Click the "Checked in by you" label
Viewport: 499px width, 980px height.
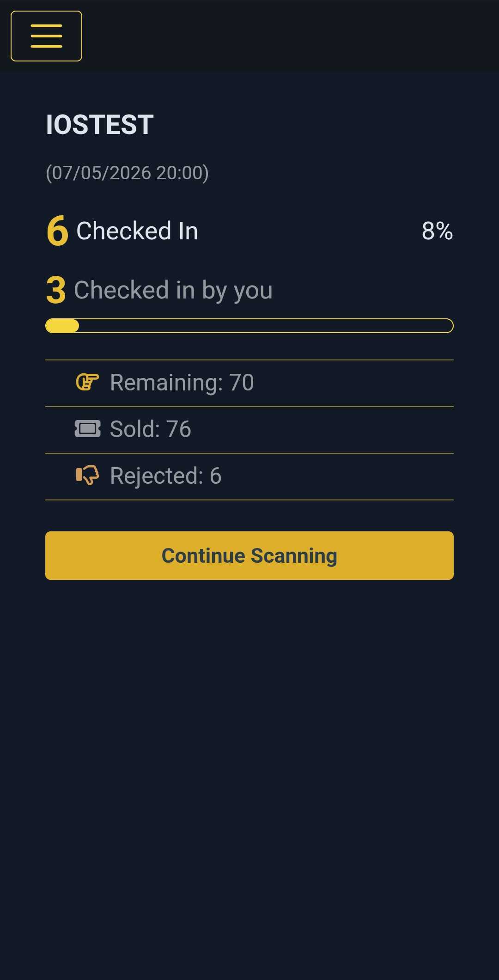click(173, 290)
